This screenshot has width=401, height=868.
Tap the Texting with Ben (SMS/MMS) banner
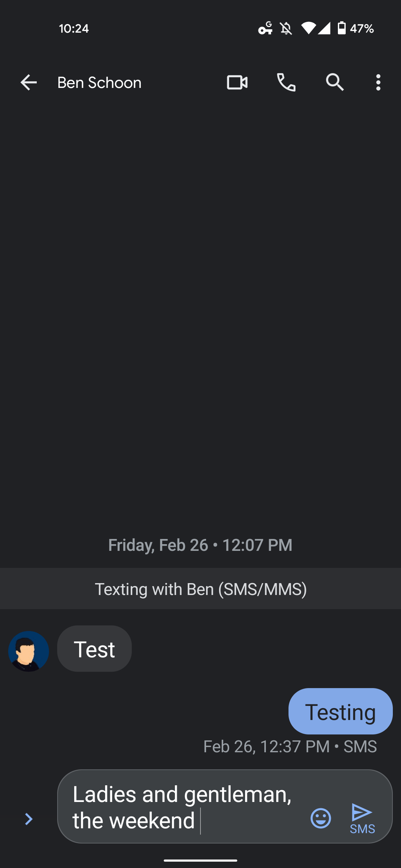(x=200, y=589)
